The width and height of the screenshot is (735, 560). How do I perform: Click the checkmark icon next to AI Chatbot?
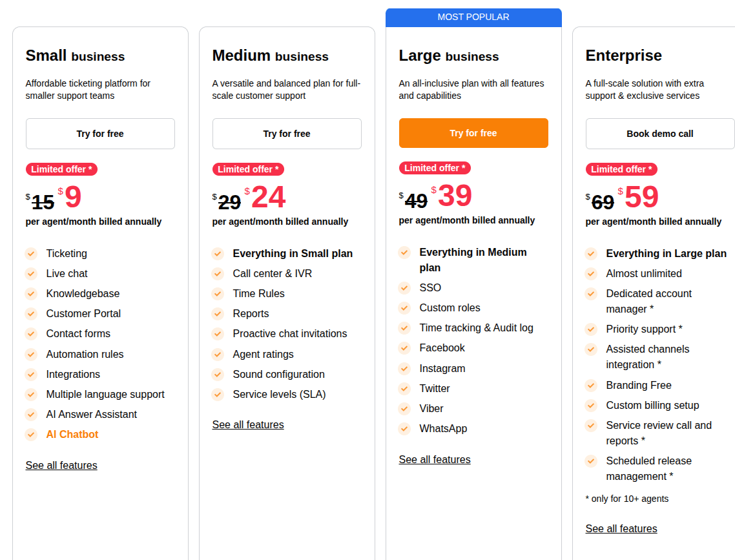[31, 435]
